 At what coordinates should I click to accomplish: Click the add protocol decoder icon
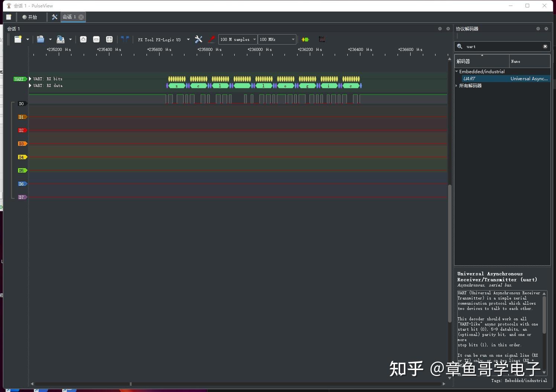click(305, 39)
